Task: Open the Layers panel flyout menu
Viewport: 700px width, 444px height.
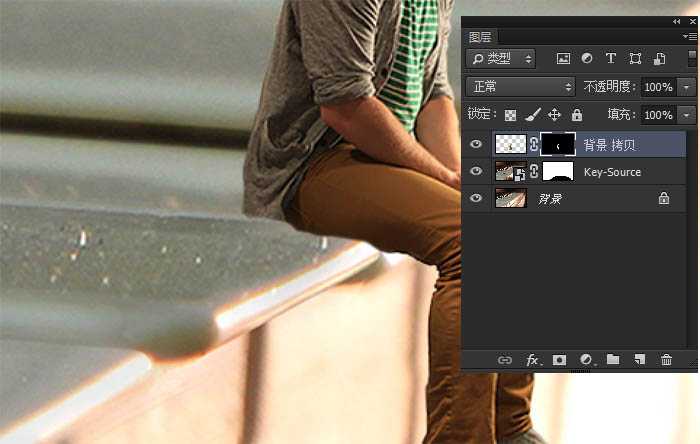Action: 691,37
